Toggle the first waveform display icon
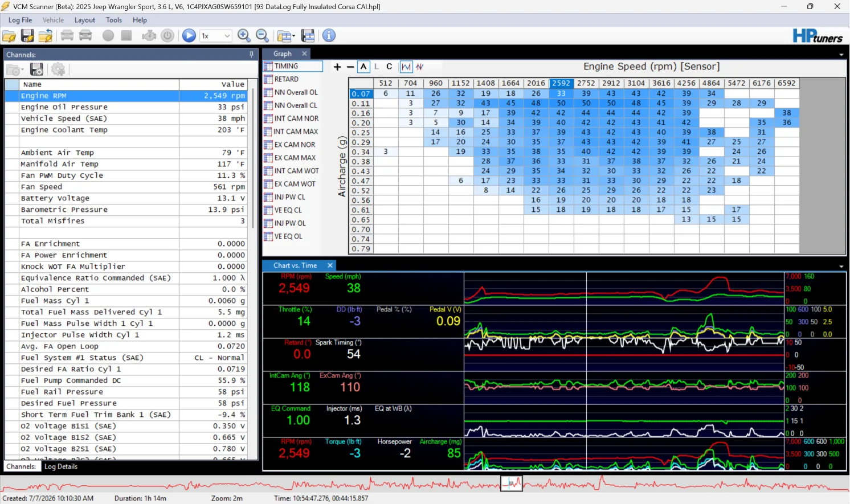This screenshot has height=504, width=850. pyautogui.click(x=406, y=67)
